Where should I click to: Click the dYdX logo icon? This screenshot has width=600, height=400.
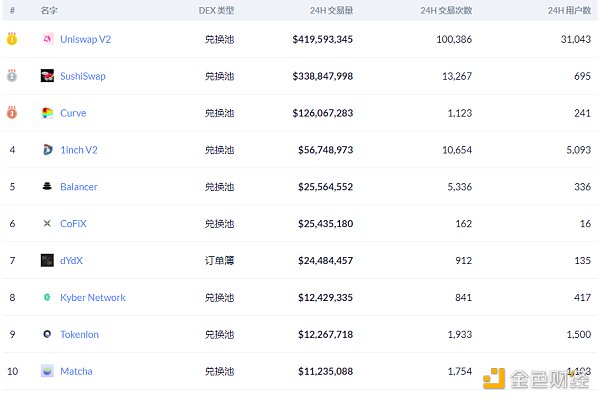(x=47, y=261)
